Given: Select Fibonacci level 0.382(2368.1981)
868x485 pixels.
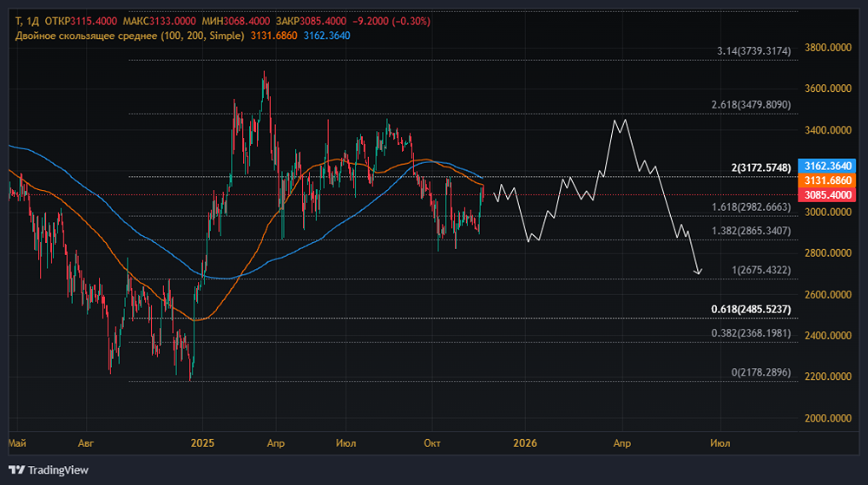Looking at the screenshot, I should (x=751, y=333).
